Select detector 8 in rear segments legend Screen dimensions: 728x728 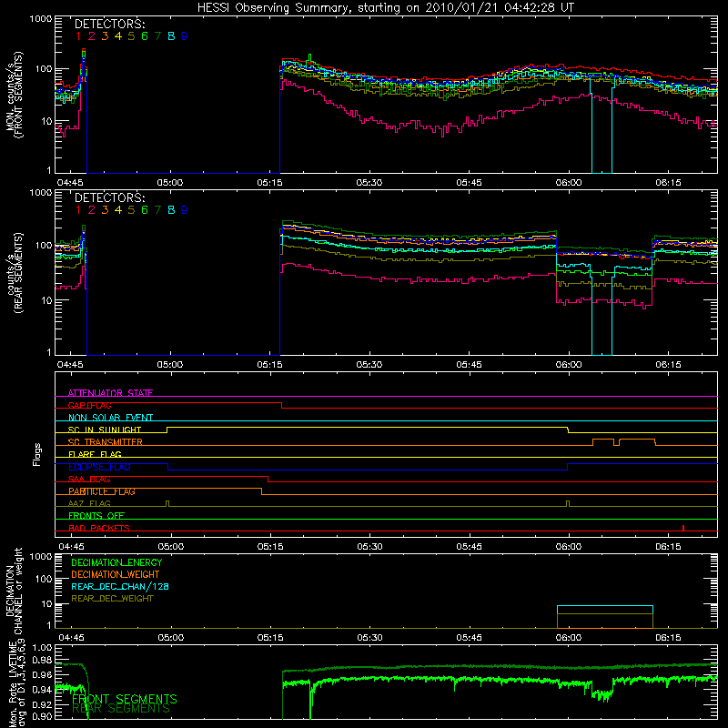click(x=171, y=210)
